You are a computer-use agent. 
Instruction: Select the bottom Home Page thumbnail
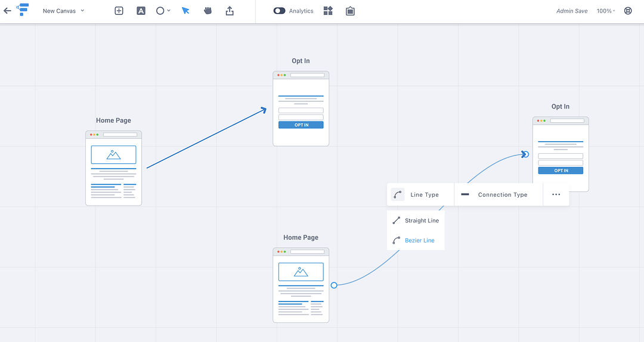(x=301, y=285)
